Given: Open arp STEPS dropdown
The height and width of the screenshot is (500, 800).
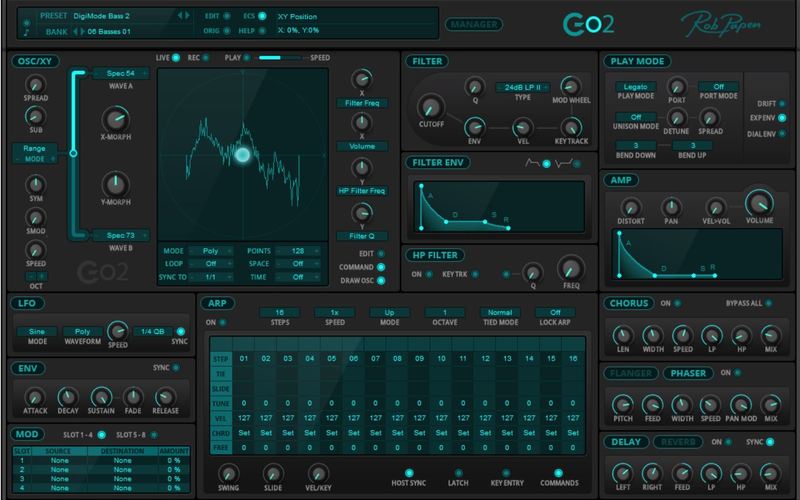Looking at the screenshot, I should tap(280, 312).
